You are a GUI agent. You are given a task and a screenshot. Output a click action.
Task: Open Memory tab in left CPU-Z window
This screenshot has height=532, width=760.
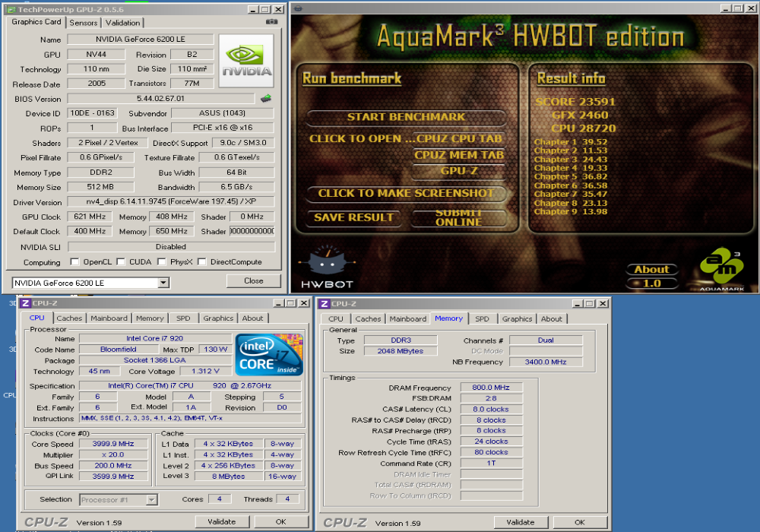coord(150,318)
